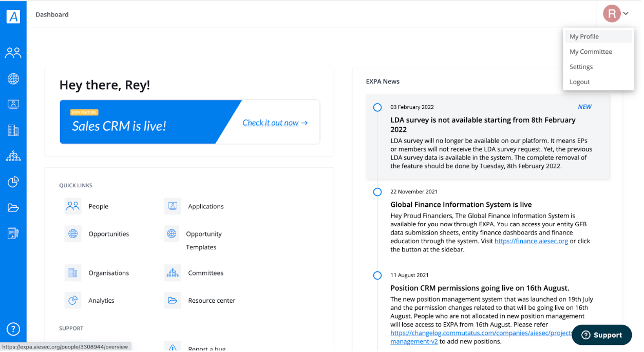Open Organisations building icon in the sidebar

pos(13,130)
